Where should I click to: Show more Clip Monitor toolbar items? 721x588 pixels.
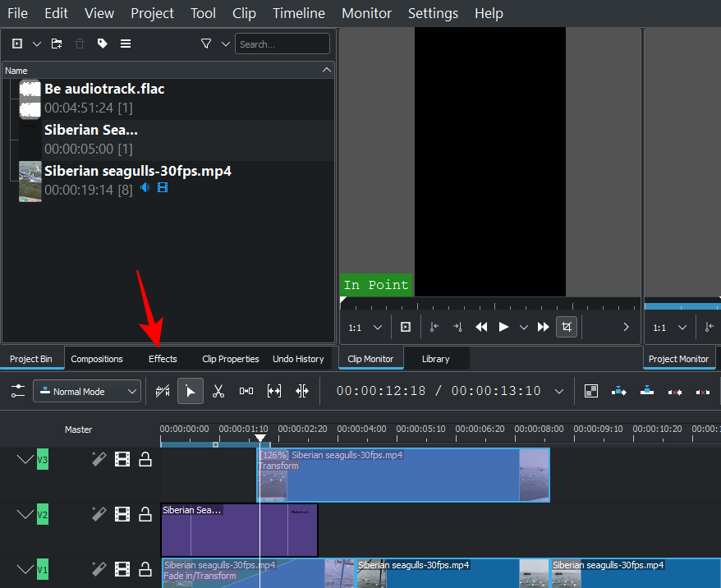[x=626, y=327]
